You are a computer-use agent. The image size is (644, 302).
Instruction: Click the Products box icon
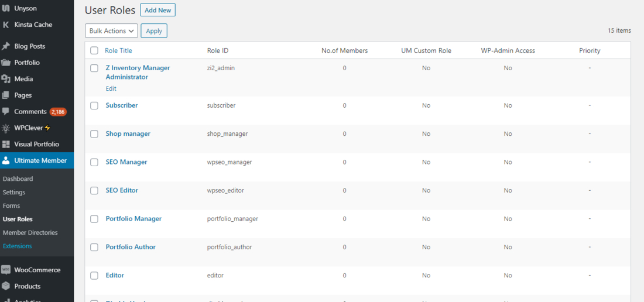point(6,286)
